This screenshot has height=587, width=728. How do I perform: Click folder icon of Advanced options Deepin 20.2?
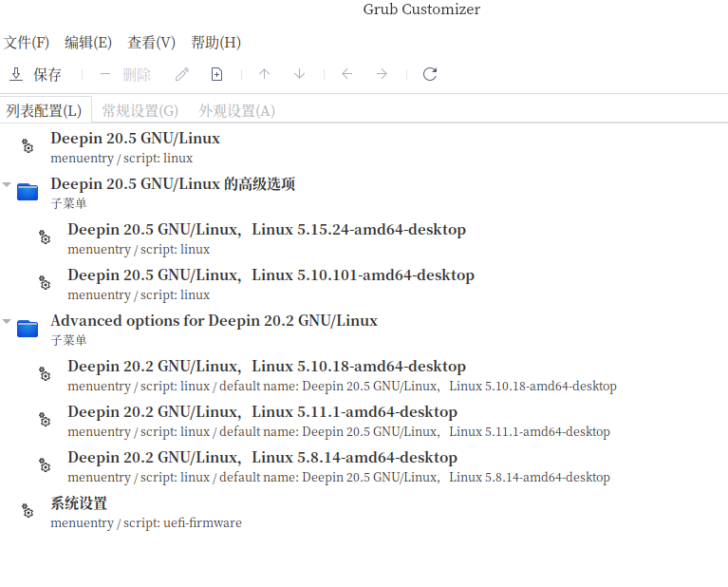[x=28, y=328]
